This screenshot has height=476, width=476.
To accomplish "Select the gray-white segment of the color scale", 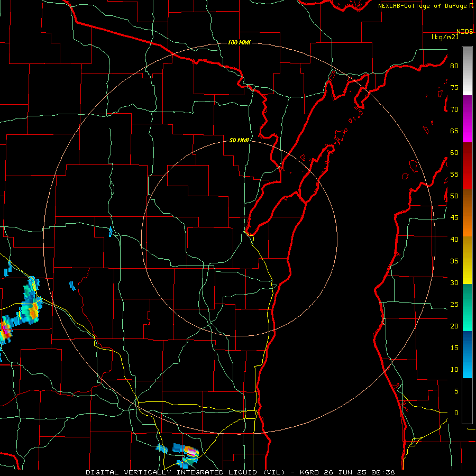I will coord(467,71).
